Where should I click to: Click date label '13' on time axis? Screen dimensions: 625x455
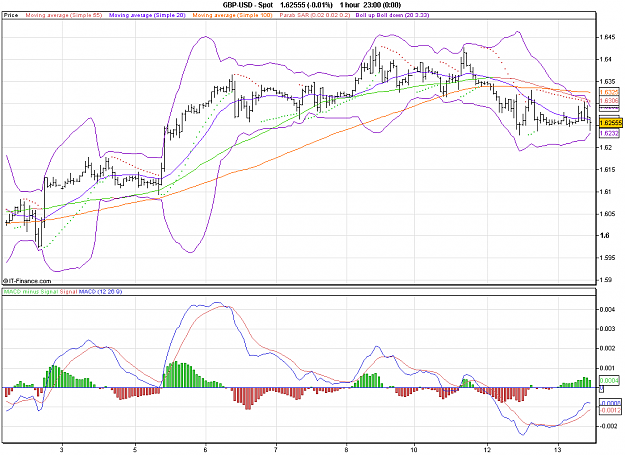558,450
